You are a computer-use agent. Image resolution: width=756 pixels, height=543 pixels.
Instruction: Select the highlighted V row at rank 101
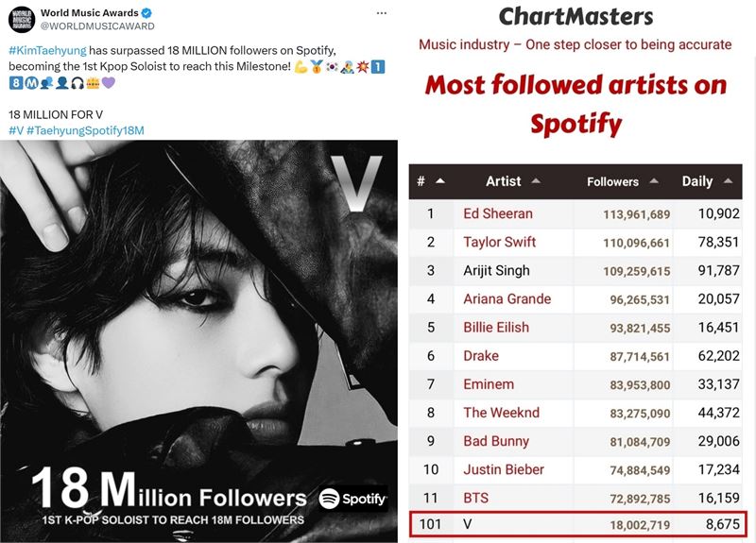(576, 524)
